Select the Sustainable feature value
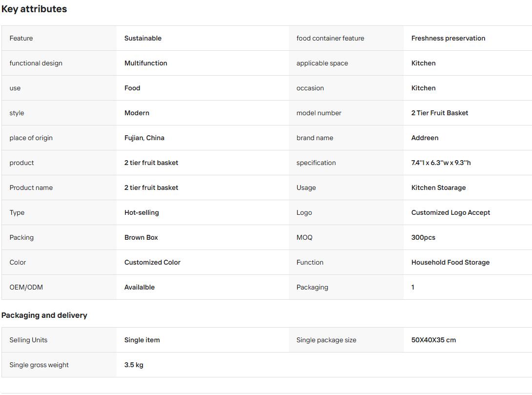This screenshot has height=395, width=532. pyautogui.click(x=143, y=39)
